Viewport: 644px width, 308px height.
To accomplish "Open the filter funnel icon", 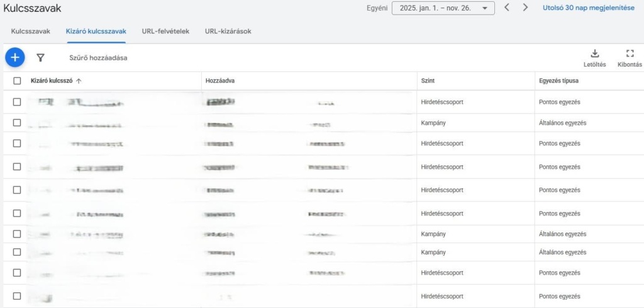I will point(40,57).
